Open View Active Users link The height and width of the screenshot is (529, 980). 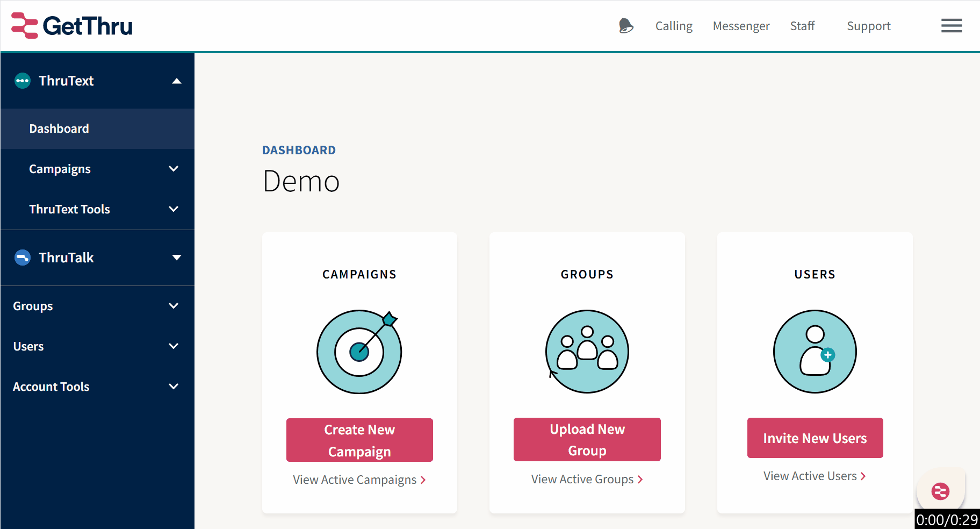[815, 476]
